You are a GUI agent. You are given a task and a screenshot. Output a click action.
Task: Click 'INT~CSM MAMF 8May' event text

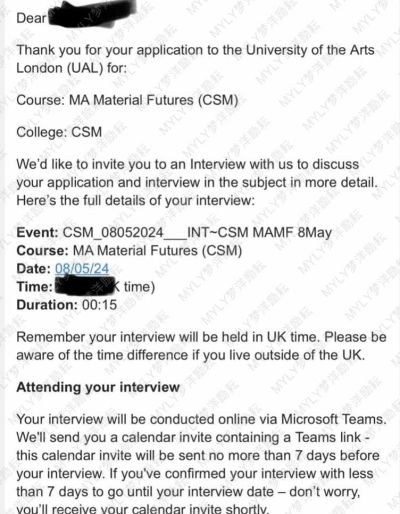tap(260, 232)
